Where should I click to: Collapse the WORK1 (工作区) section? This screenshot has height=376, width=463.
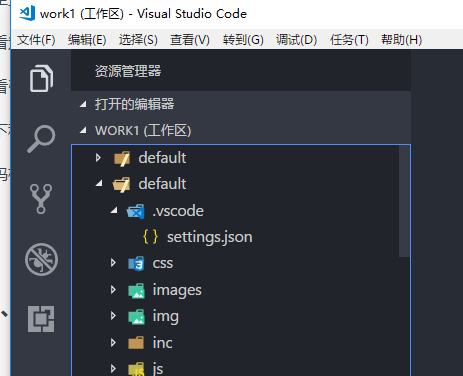(x=83, y=131)
